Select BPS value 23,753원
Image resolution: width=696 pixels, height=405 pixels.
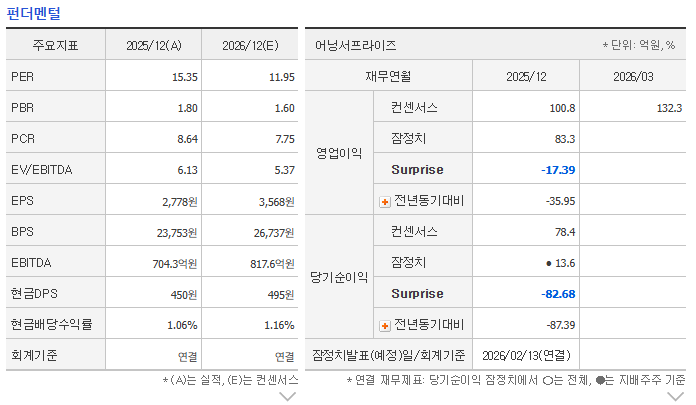point(177,233)
